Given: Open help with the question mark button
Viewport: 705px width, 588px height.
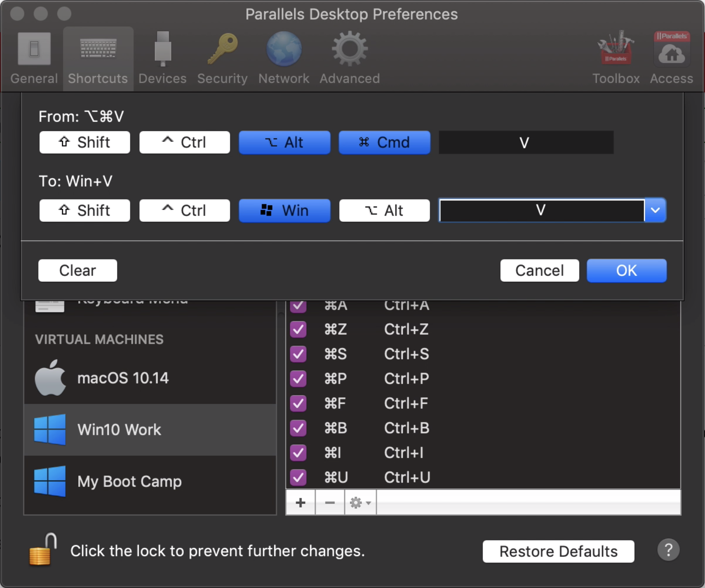Looking at the screenshot, I should pyautogui.click(x=668, y=550).
